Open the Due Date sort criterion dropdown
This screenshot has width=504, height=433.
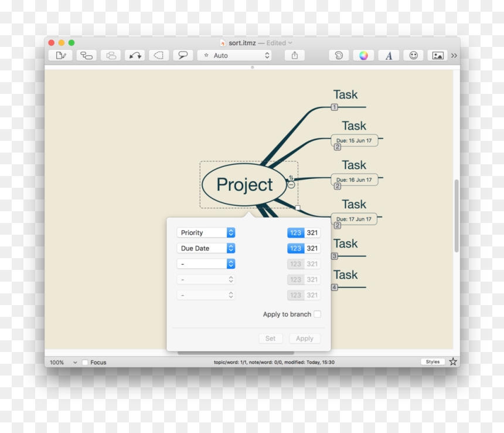click(206, 248)
